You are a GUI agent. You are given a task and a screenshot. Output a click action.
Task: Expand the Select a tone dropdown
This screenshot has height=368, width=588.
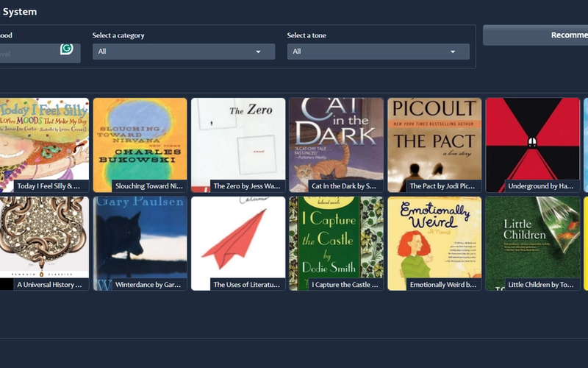coord(379,52)
